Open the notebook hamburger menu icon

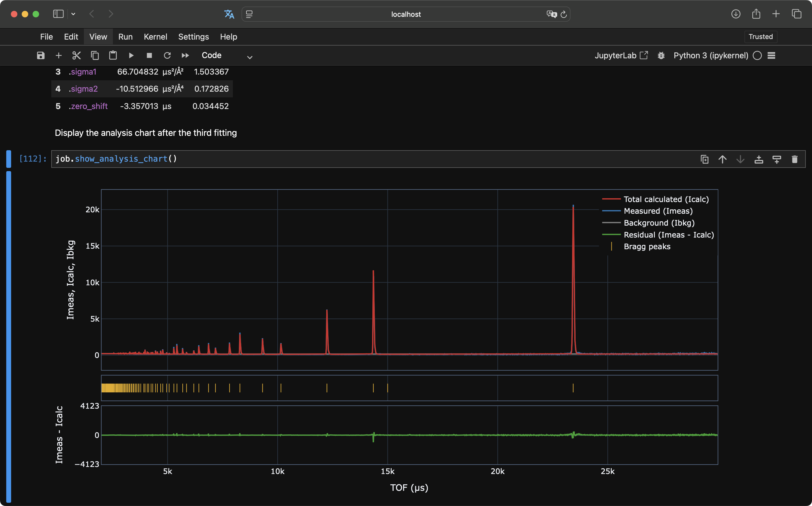(771, 56)
